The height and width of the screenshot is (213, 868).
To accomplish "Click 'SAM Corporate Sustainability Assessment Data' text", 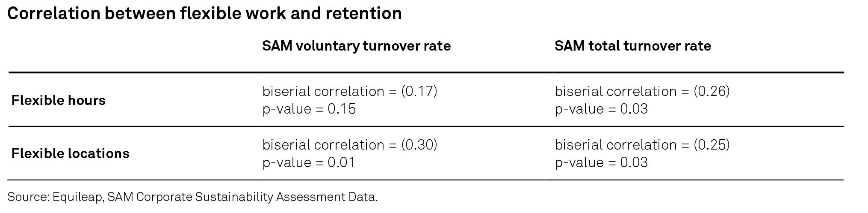I will tap(242, 197).
